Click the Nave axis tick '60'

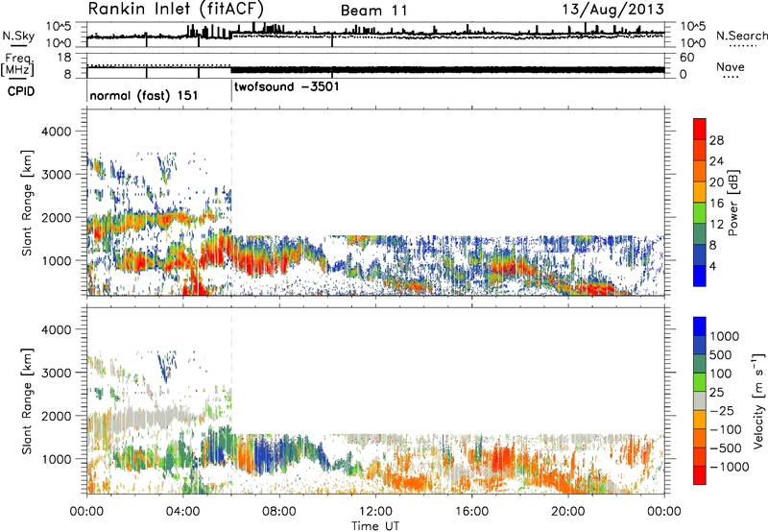[x=686, y=58]
